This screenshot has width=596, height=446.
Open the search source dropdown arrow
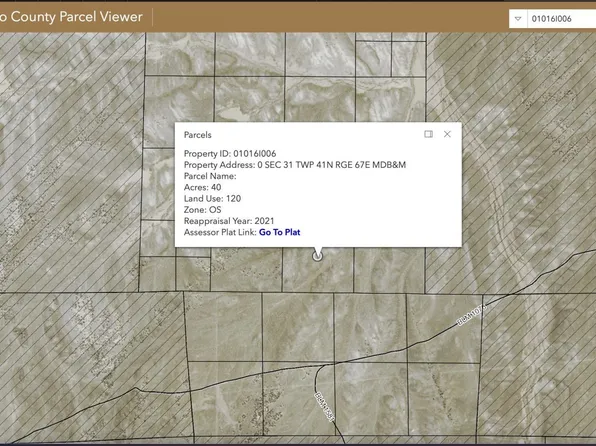(x=518, y=19)
